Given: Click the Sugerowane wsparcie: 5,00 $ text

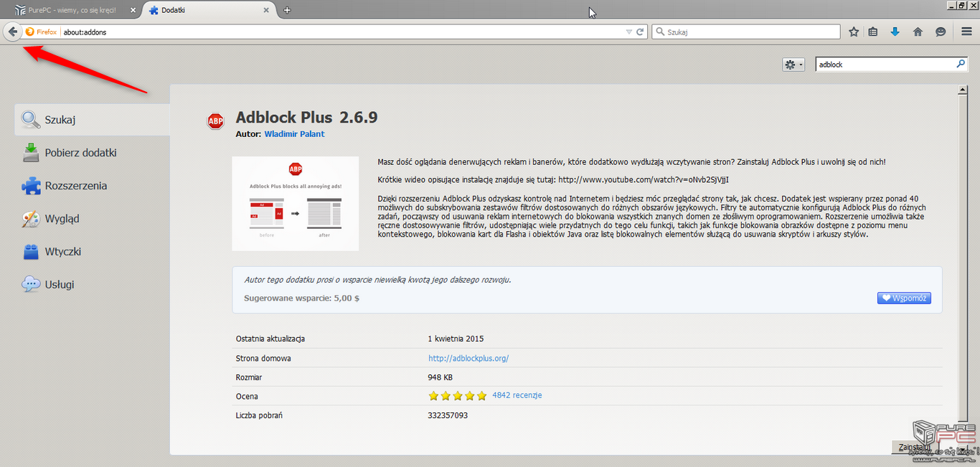Looking at the screenshot, I should pyautogui.click(x=302, y=298).
